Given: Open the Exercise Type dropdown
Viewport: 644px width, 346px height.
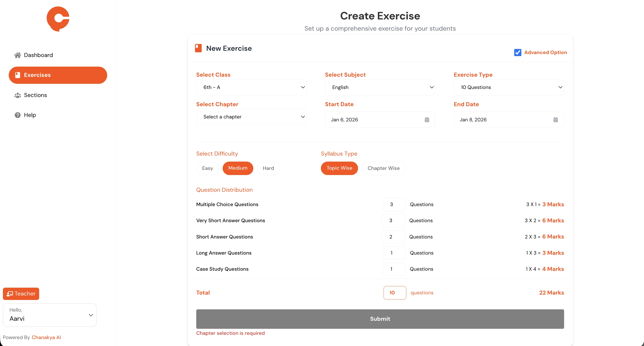Looking at the screenshot, I should click(x=508, y=87).
